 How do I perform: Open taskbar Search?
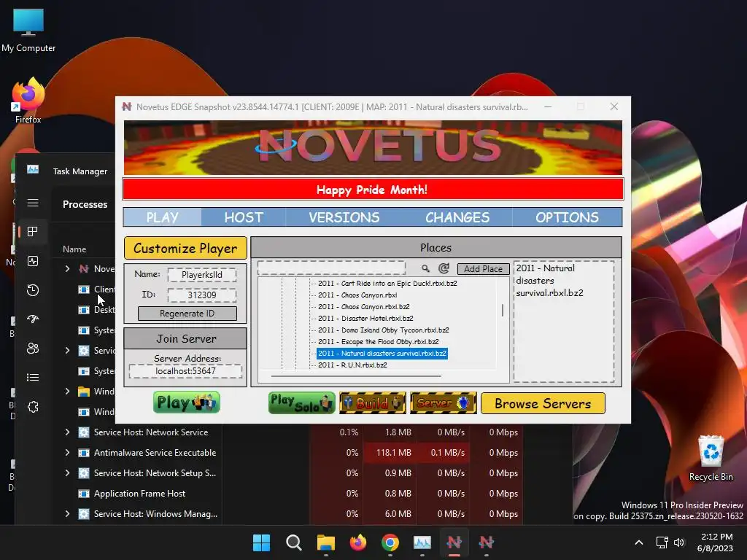click(294, 542)
